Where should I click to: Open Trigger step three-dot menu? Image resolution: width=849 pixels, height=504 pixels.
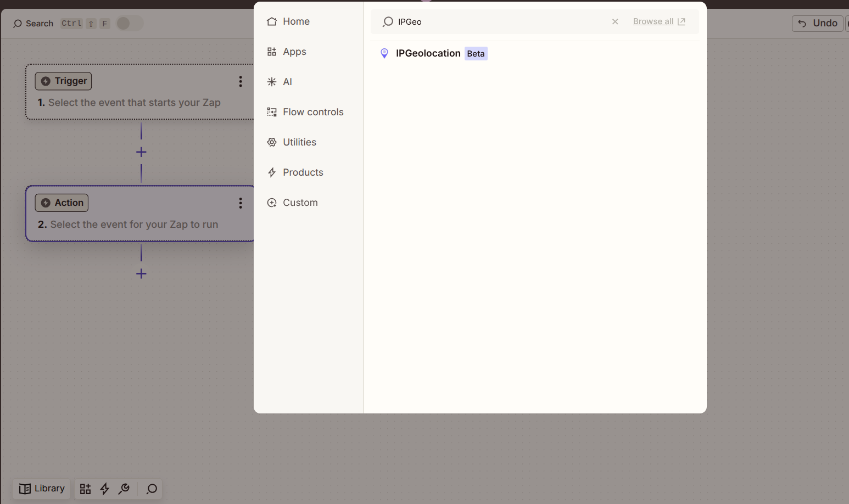[x=241, y=81]
